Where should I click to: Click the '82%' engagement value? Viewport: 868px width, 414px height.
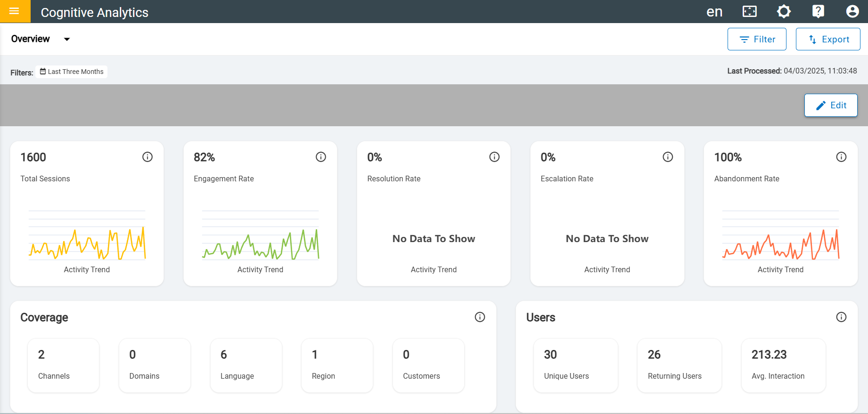click(x=204, y=157)
